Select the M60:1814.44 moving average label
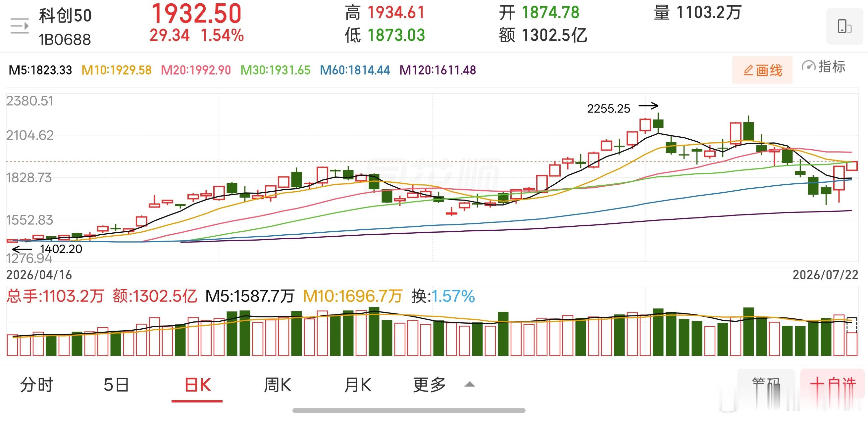 [355, 70]
